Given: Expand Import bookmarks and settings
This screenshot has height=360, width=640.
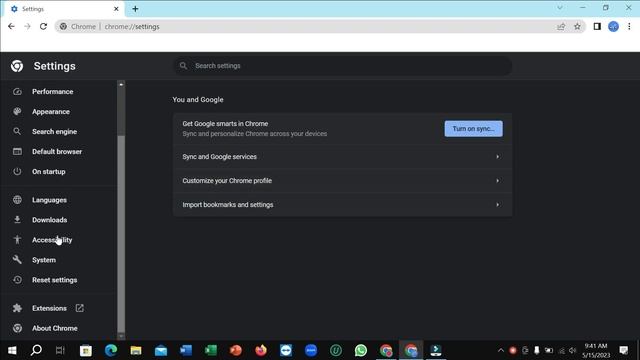Looking at the screenshot, I should [342, 205].
